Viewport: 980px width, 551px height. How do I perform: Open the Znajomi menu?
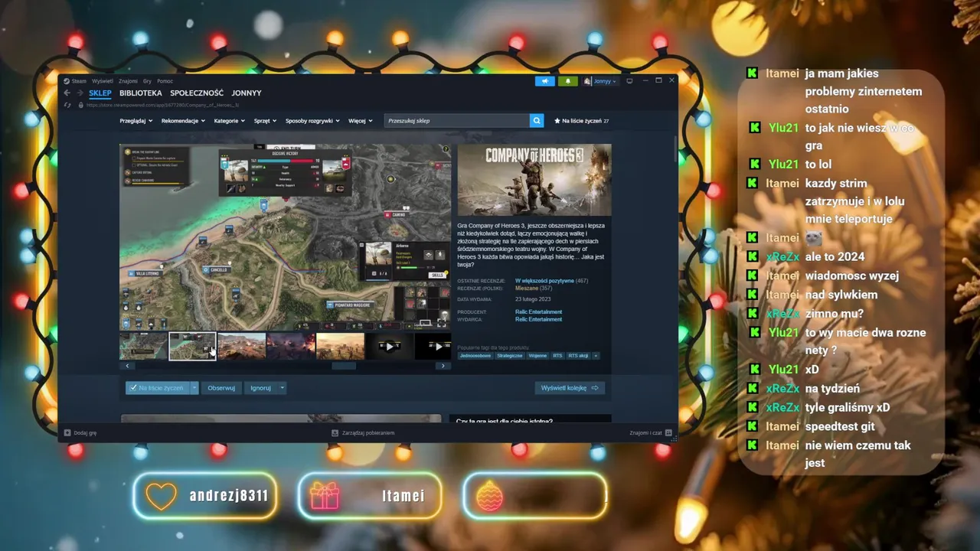point(128,81)
